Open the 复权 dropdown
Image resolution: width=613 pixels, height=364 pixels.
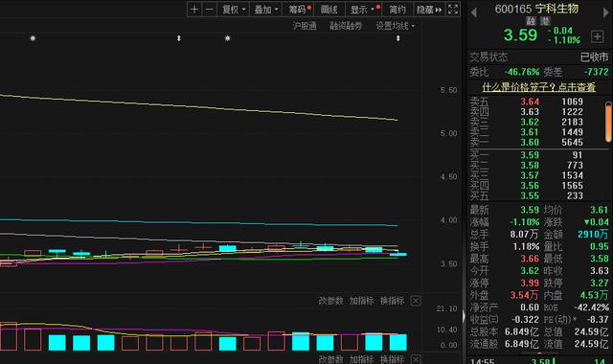point(234,10)
